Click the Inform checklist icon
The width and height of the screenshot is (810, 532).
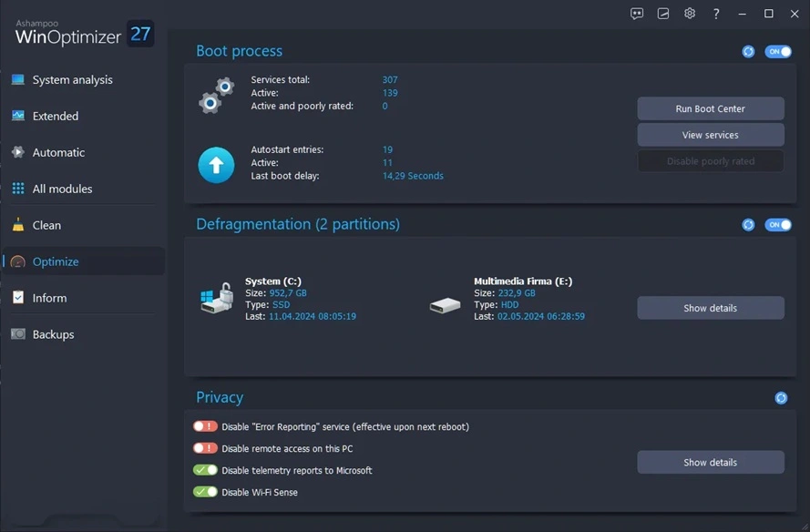pyautogui.click(x=18, y=298)
